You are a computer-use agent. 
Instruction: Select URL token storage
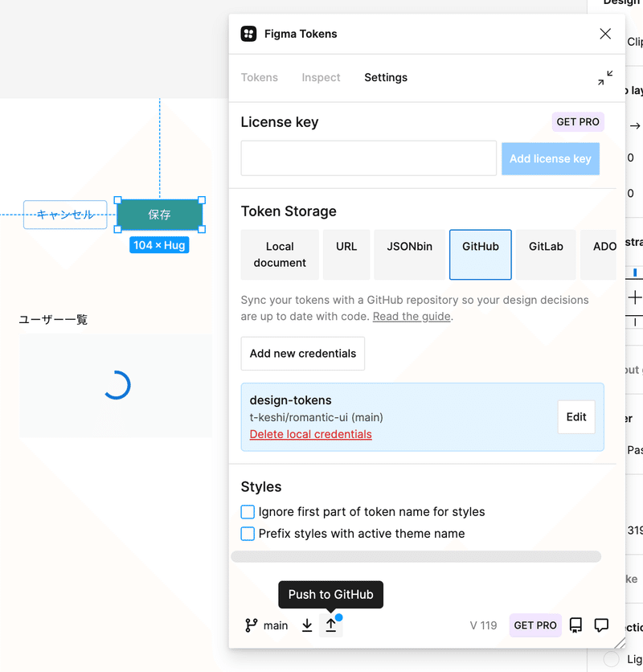click(346, 255)
